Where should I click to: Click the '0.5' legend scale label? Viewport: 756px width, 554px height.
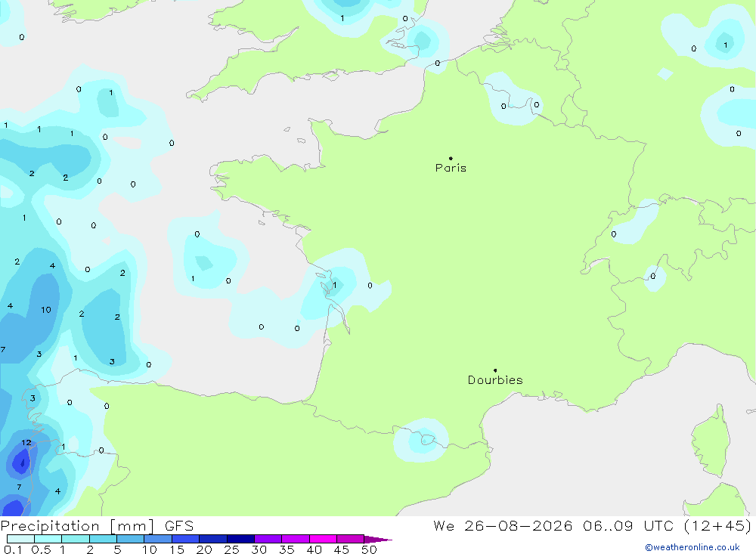coord(41,549)
